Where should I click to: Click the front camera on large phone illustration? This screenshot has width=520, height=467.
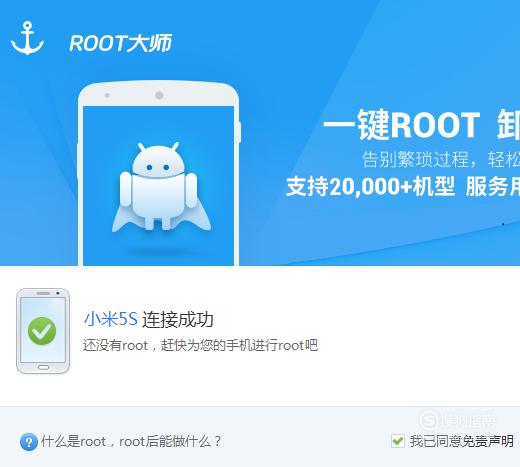159,95
